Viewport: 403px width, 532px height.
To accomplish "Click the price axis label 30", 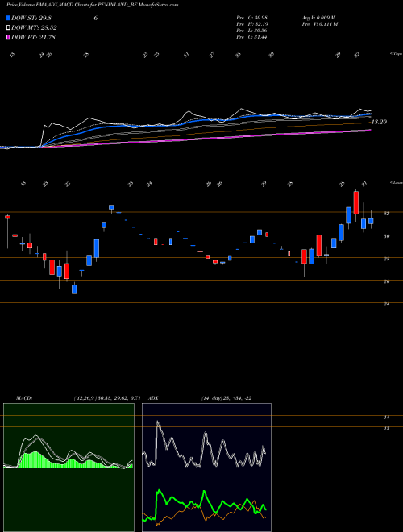I will click(x=386, y=236).
